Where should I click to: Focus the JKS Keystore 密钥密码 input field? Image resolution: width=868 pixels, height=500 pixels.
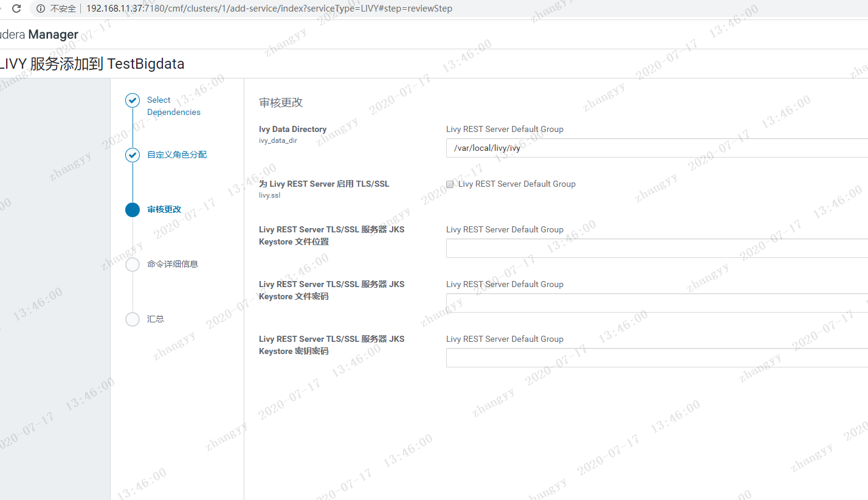click(657, 358)
